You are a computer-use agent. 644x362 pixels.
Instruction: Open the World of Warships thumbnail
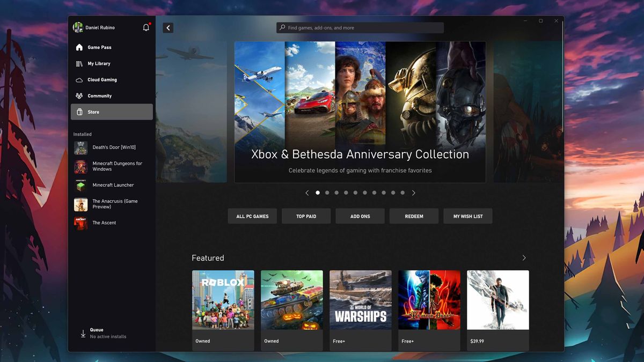click(360, 300)
